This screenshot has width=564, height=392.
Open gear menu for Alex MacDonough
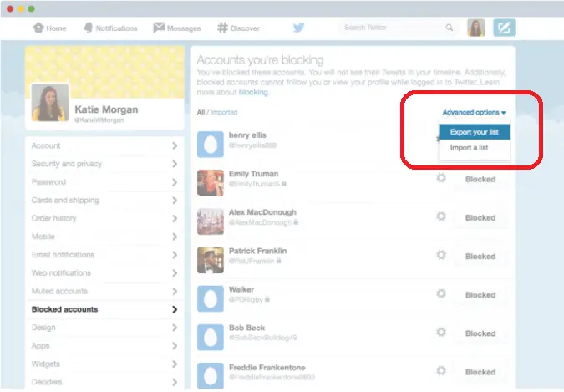pos(441,216)
